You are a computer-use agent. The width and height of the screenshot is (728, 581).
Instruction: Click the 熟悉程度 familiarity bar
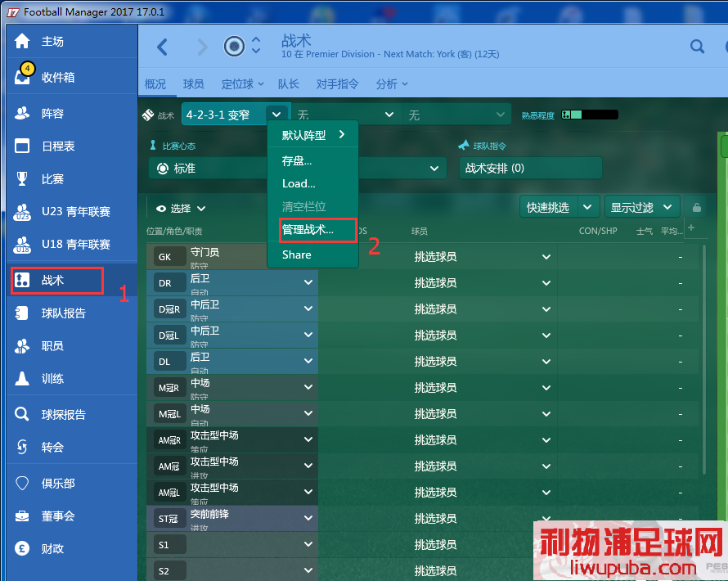pyautogui.click(x=590, y=115)
